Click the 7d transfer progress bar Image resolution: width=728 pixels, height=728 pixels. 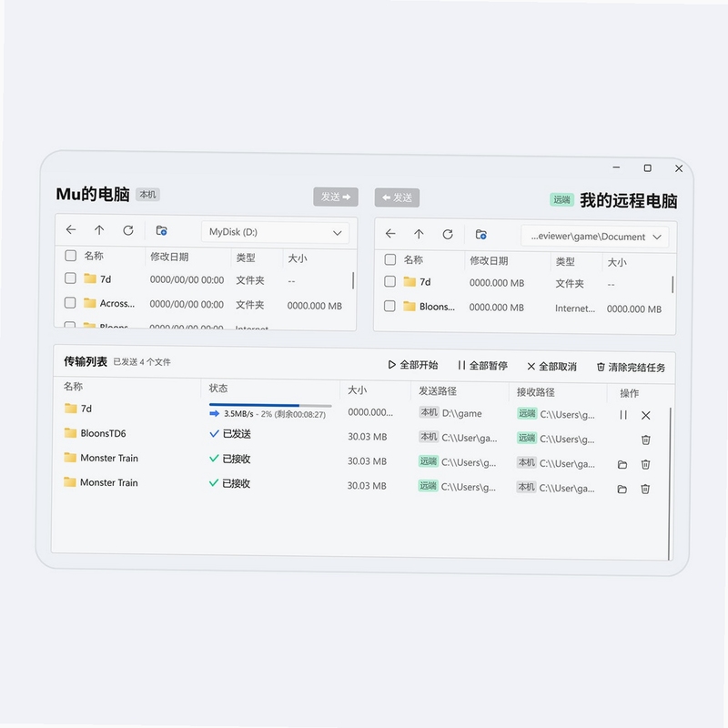click(x=270, y=405)
